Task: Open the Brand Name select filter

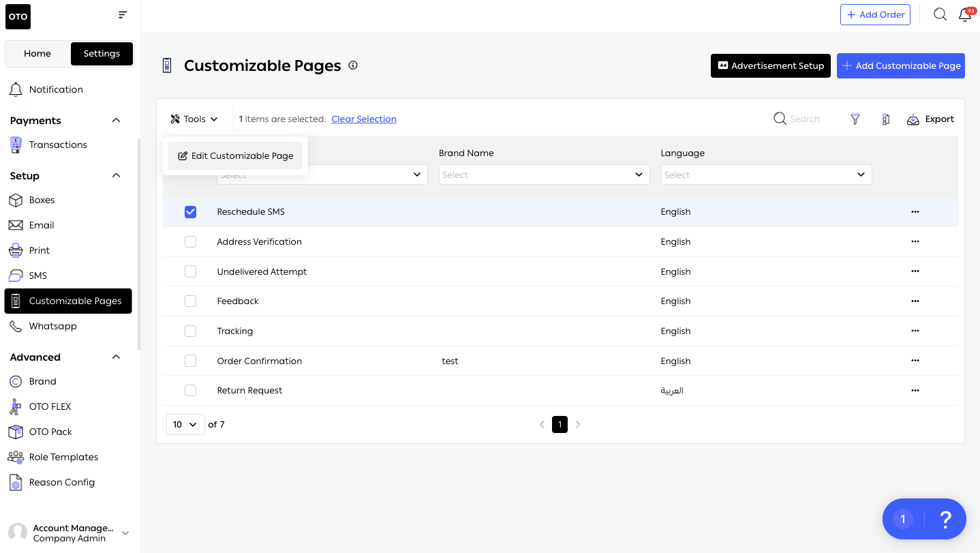Action: (544, 175)
